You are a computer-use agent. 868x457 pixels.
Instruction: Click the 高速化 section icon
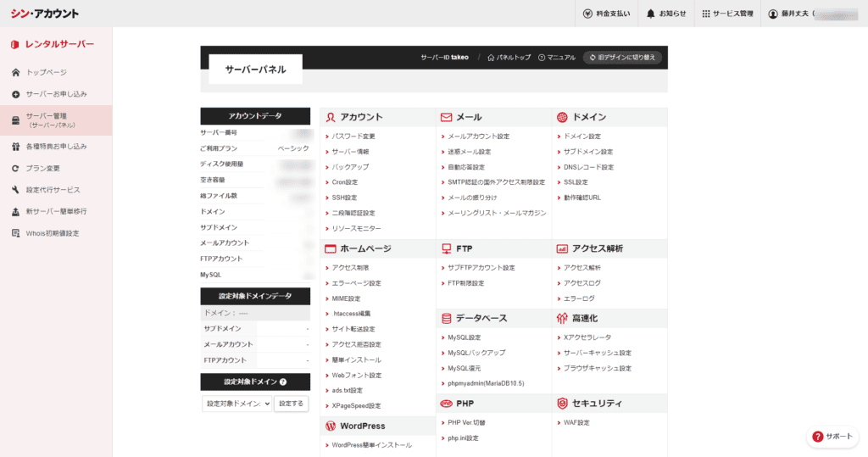click(562, 319)
